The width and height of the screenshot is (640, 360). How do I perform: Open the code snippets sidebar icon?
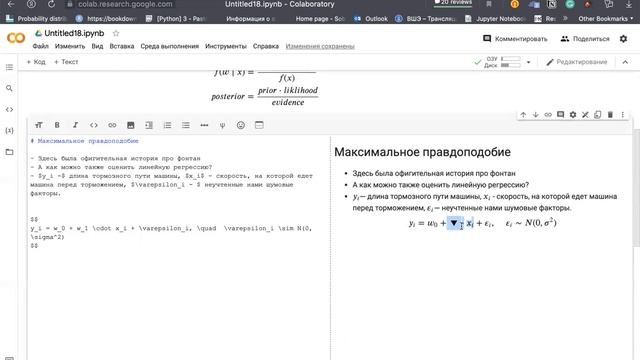pos(9,109)
